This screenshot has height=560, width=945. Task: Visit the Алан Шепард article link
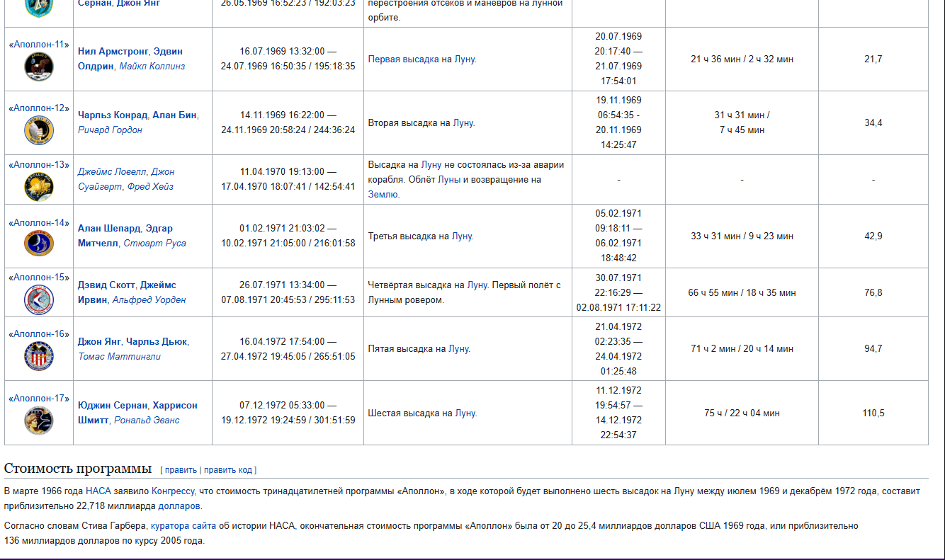point(108,229)
